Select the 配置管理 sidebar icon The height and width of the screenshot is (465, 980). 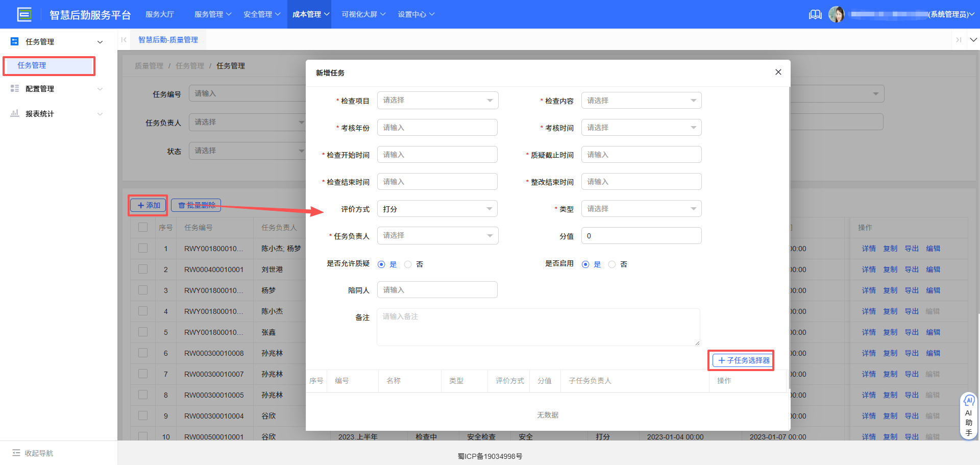(15, 88)
